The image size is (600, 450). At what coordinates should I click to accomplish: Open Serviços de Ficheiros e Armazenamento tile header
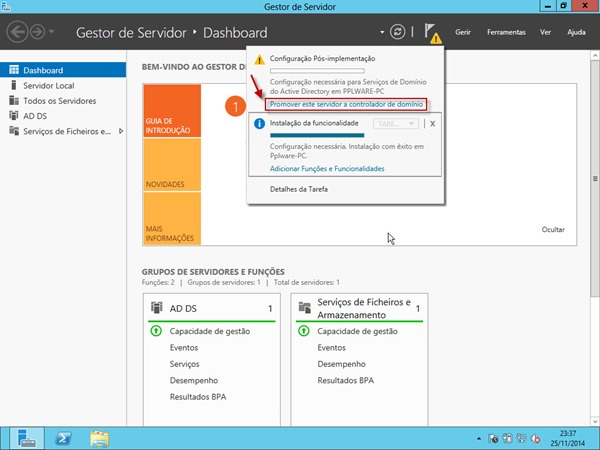click(x=359, y=308)
